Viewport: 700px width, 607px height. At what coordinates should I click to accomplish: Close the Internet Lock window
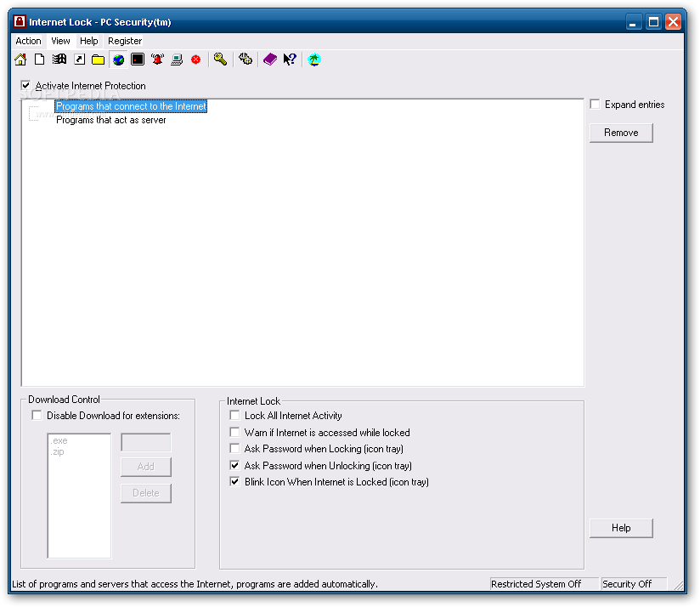coord(673,22)
